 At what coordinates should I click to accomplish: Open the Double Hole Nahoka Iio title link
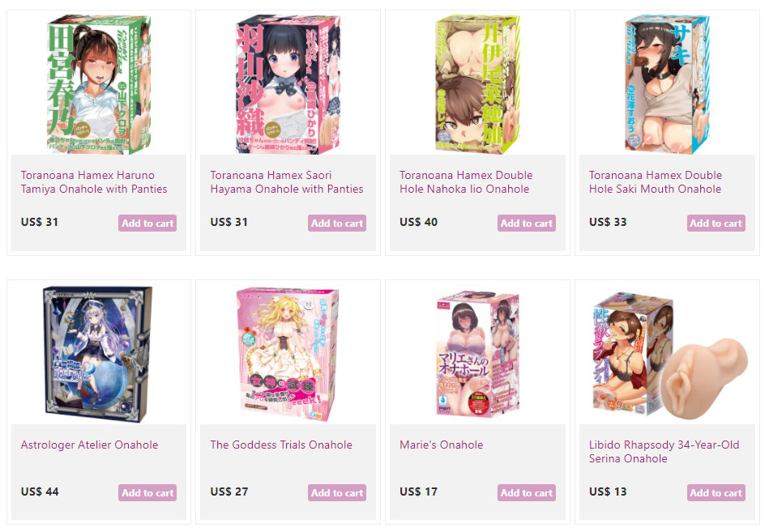coord(466,181)
